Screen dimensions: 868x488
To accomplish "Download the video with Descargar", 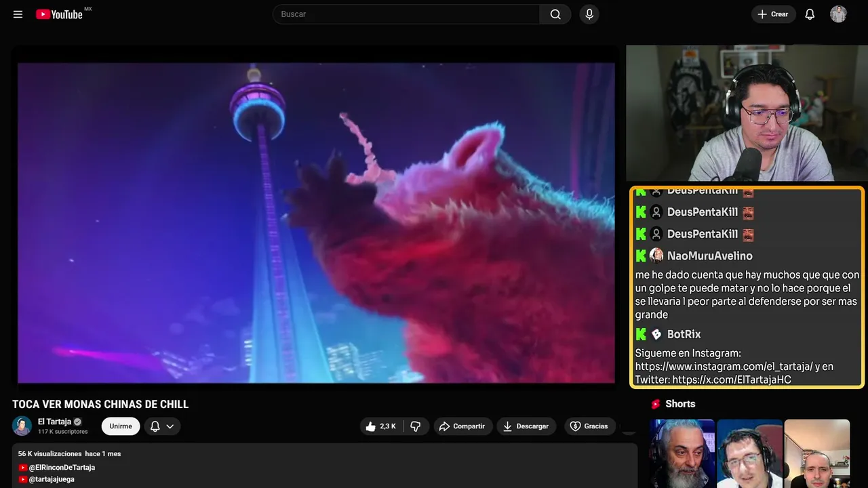I will pyautogui.click(x=526, y=426).
